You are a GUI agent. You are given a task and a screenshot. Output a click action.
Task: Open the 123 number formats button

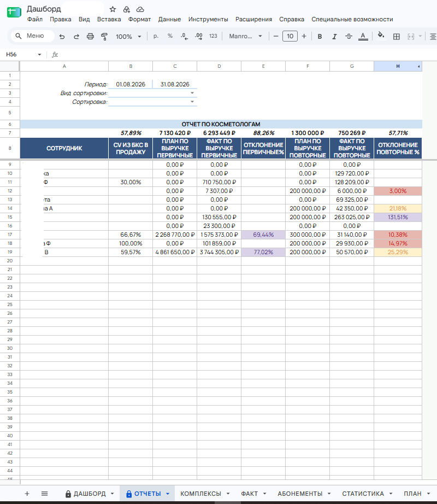coord(213,36)
